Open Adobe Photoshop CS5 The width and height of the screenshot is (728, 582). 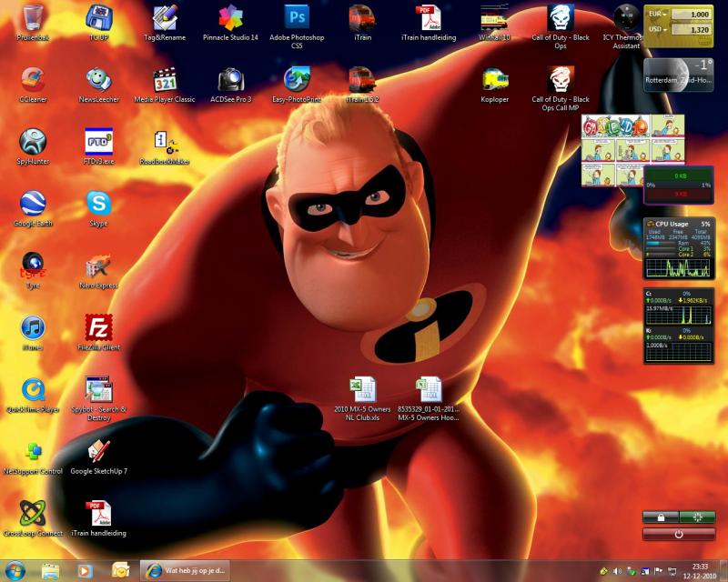(x=297, y=26)
